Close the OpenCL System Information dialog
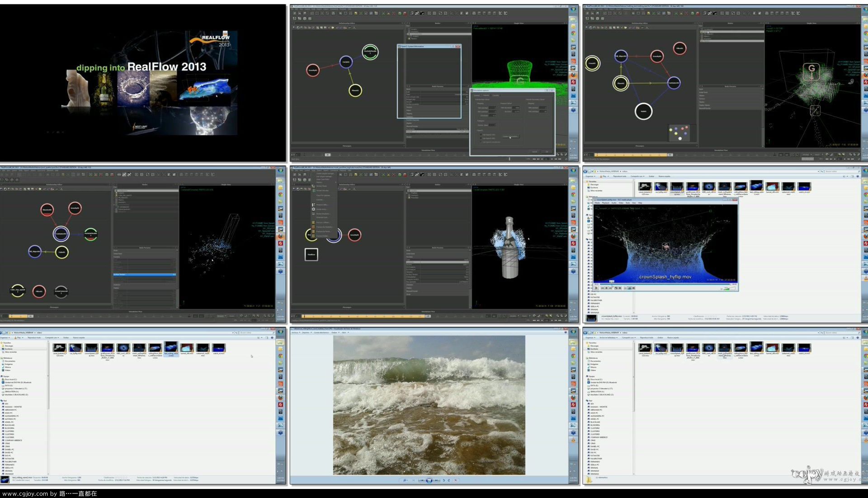 tap(458, 47)
